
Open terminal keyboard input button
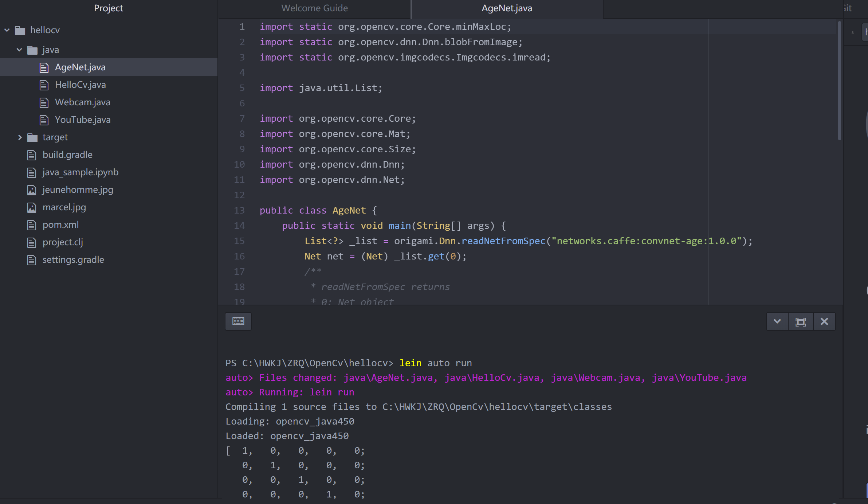tap(238, 321)
